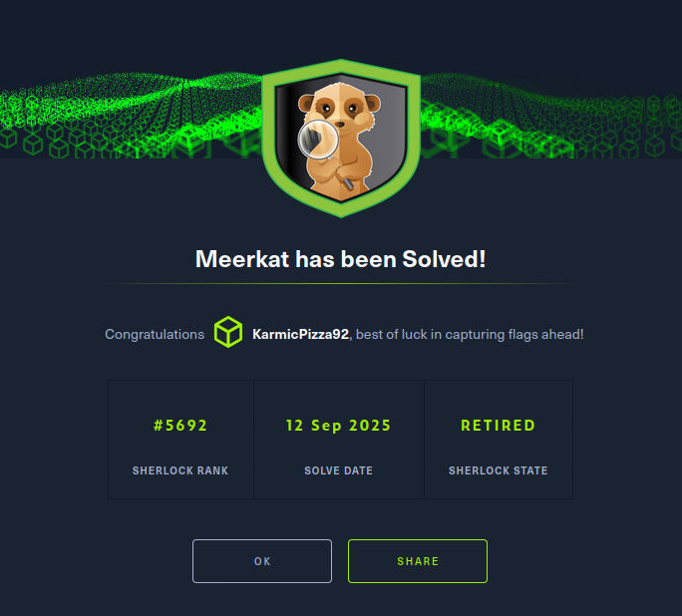Click the green cube wave banner left side
Image resolution: width=682 pixels, height=616 pixels.
pos(131,116)
